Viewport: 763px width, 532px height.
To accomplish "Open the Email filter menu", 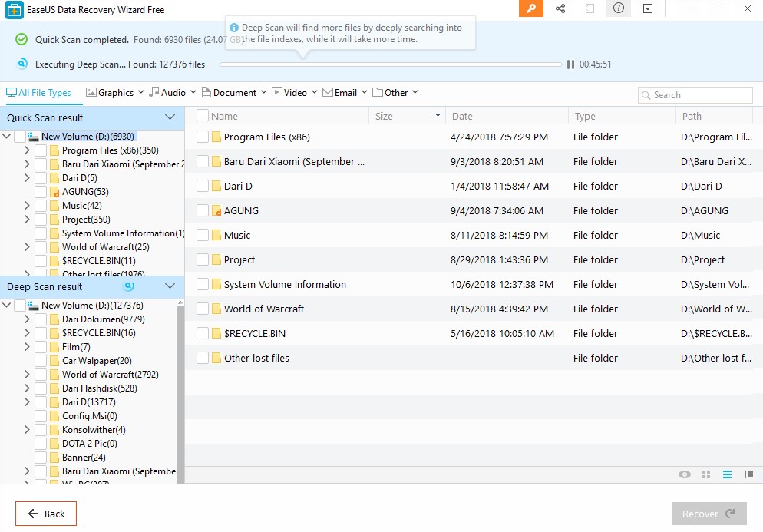I will point(345,92).
